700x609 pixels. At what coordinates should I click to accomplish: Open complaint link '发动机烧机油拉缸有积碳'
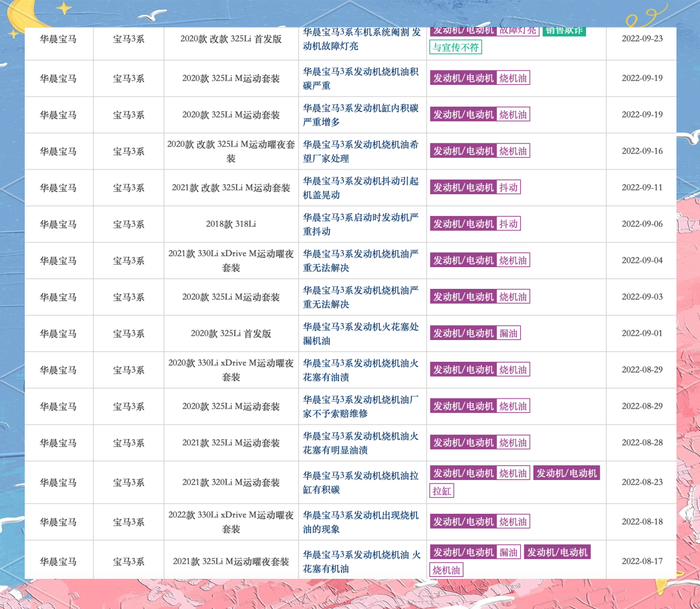pos(361,482)
